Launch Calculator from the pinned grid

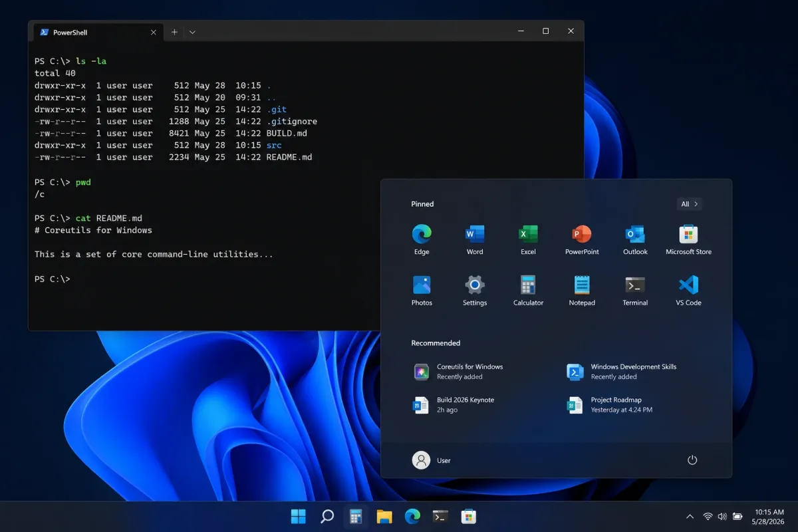(528, 291)
